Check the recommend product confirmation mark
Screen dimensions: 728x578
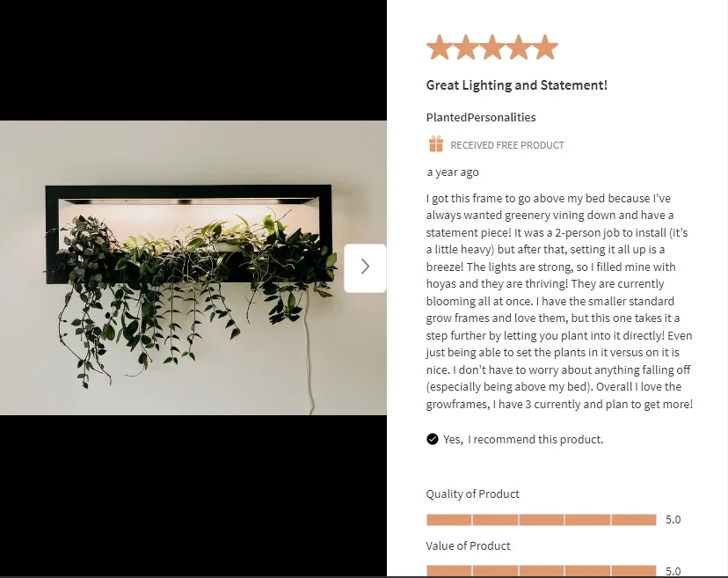(x=431, y=438)
